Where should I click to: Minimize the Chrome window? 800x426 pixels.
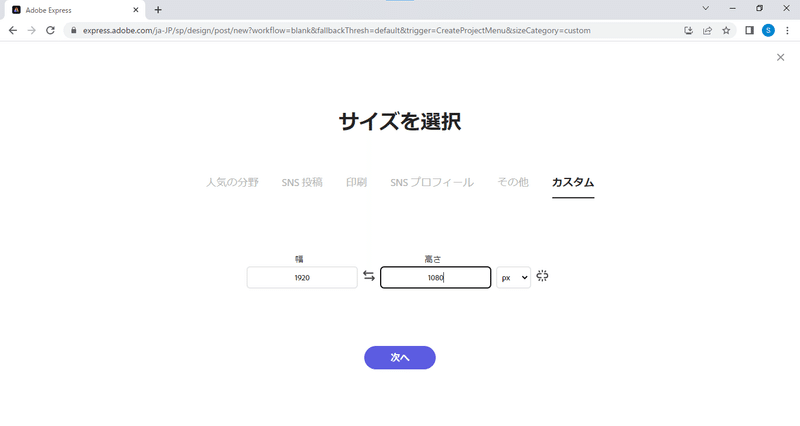coord(733,8)
